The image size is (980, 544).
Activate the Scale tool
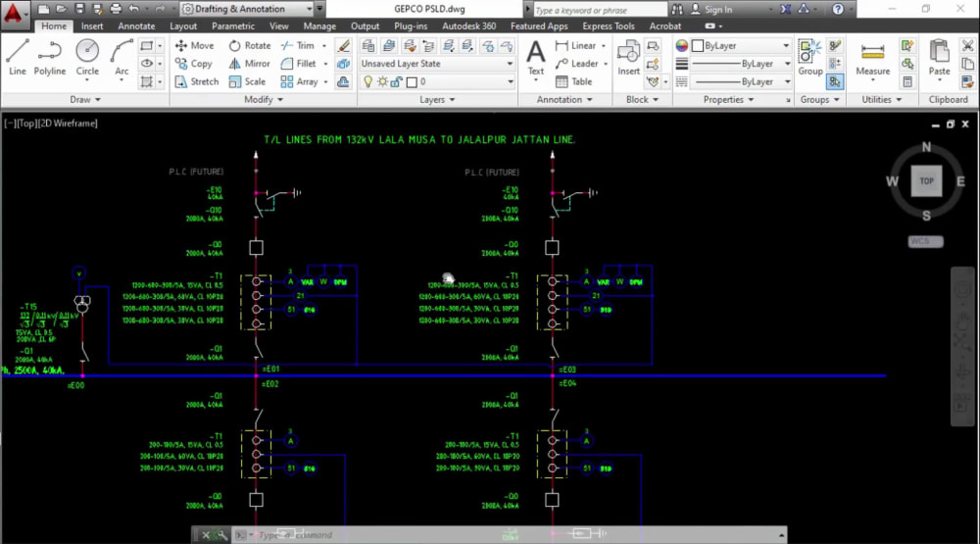click(x=248, y=82)
